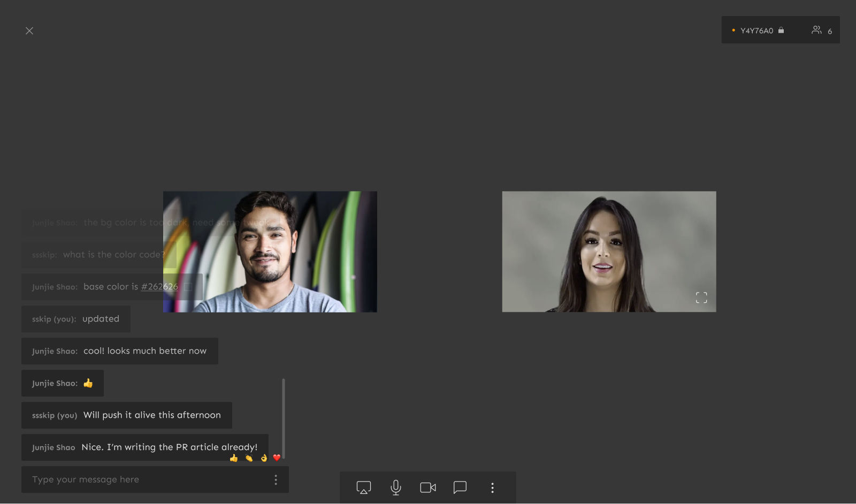
Task: React with the clapping hands emoji
Action: (x=249, y=458)
